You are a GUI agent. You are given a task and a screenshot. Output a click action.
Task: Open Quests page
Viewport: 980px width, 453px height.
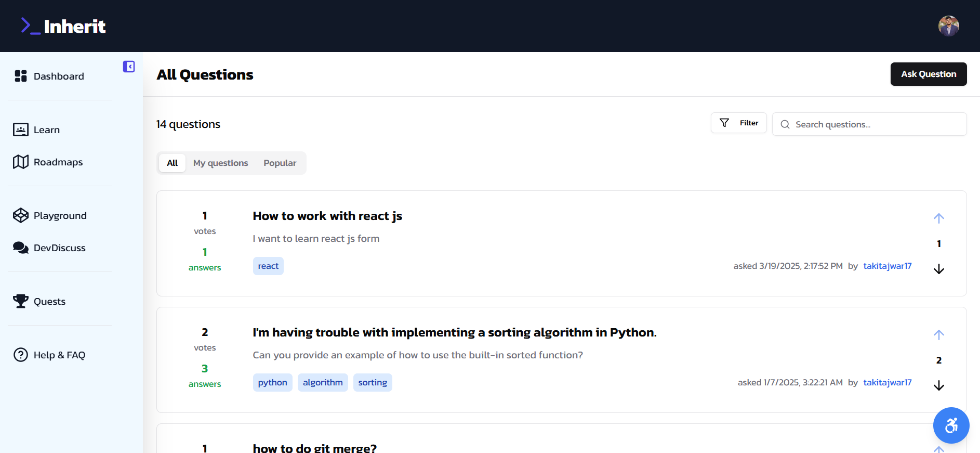(49, 301)
